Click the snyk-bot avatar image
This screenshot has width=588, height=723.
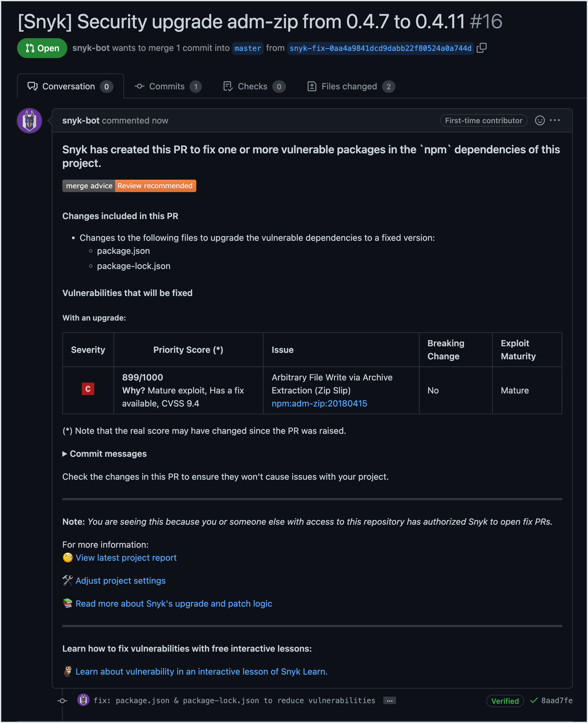coord(29,121)
